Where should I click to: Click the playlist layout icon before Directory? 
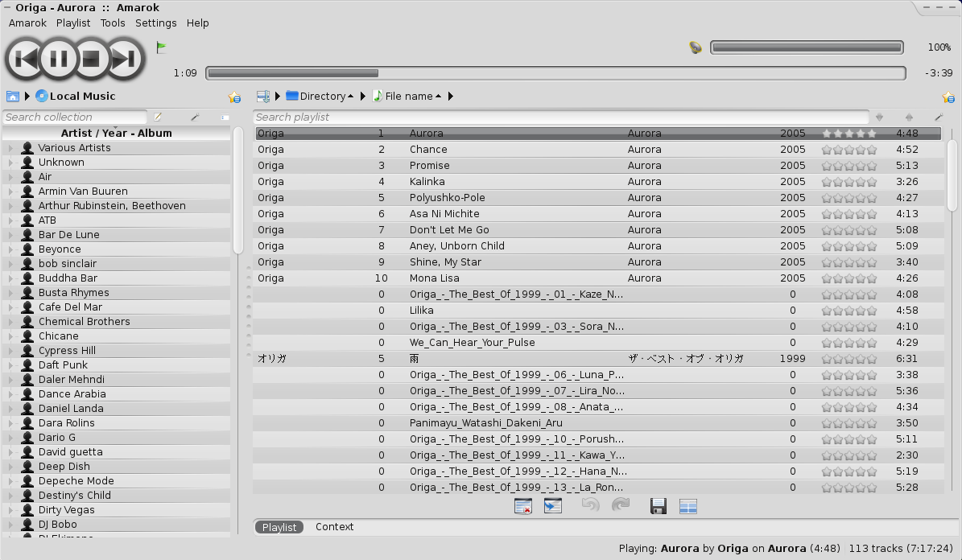pyautogui.click(x=263, y=97)
